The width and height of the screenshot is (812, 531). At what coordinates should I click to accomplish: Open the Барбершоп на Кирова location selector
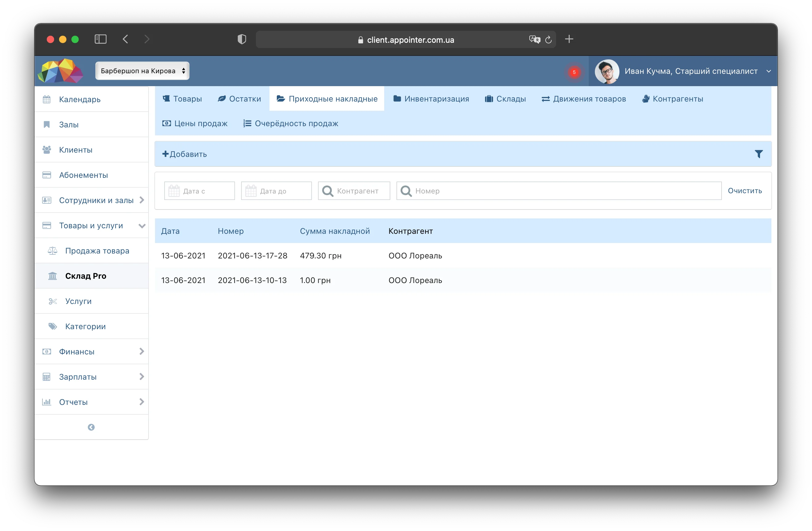pyautogui.click(x=142, y=71)
